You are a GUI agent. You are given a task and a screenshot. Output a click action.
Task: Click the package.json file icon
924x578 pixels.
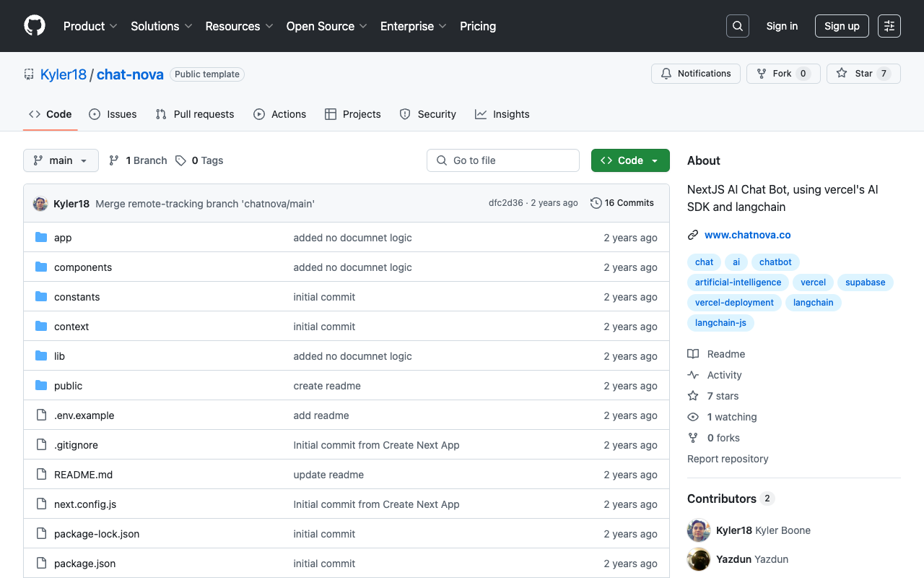[x=41, y=564]
